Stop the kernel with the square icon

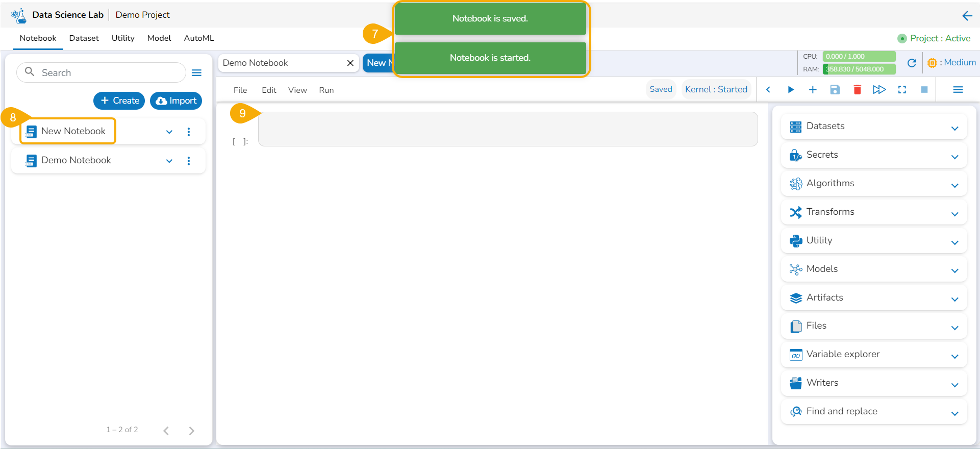pyautogui.click(x=924, y=90)
